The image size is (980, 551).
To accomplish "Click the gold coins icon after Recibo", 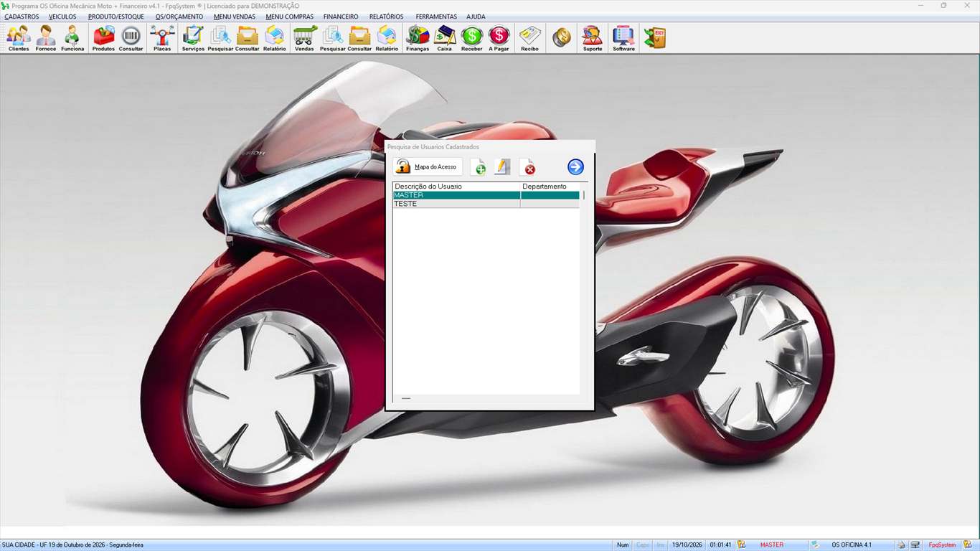I will click(x=562, y=37).
